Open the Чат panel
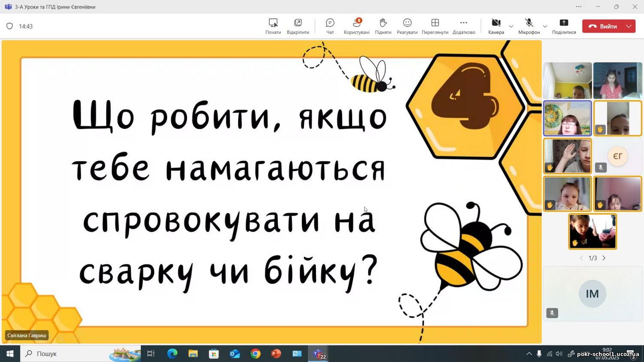Viewport: 644px width, 362px height. point(330,26)
